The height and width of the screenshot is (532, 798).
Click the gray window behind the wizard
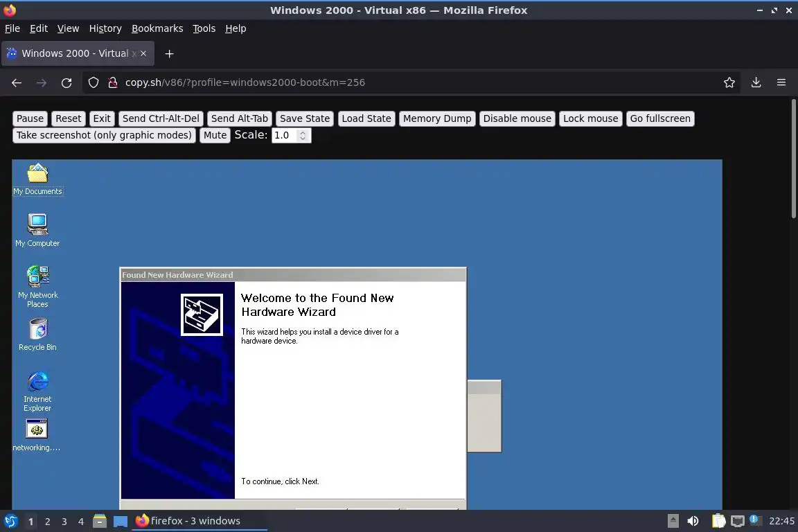coord(484,416)
